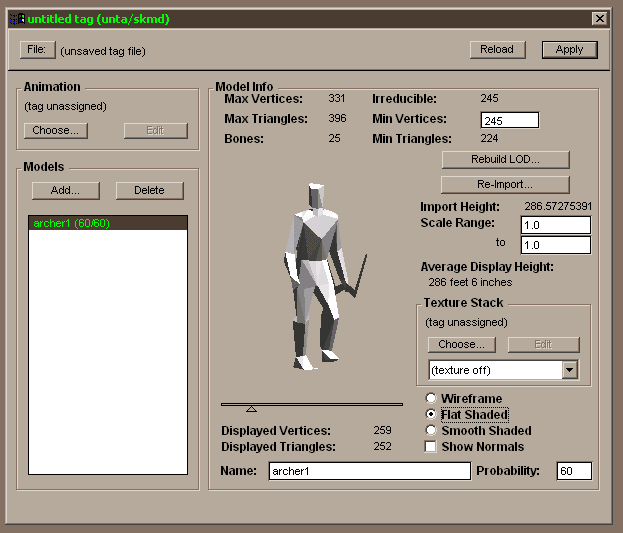This screenshot has height=533, width=623.
Task: Choose a texture stack
Action: coord(461,344)
